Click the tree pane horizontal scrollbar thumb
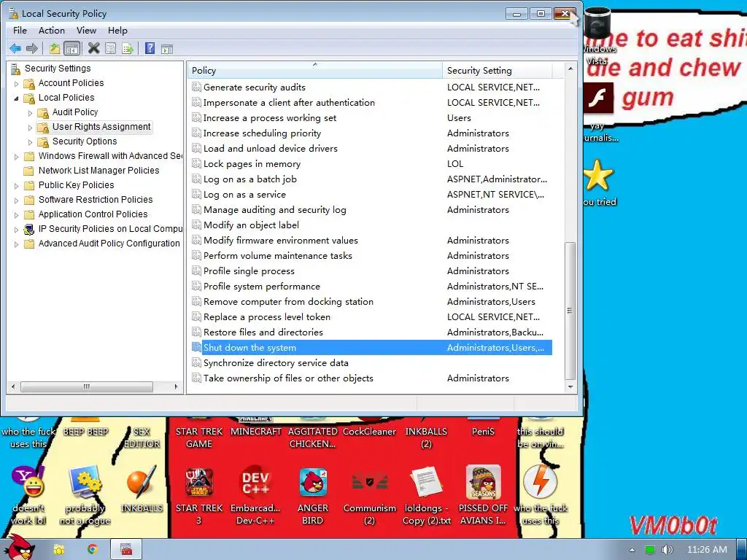This screenshot has width=747, height=560. [x=86, y=386]
